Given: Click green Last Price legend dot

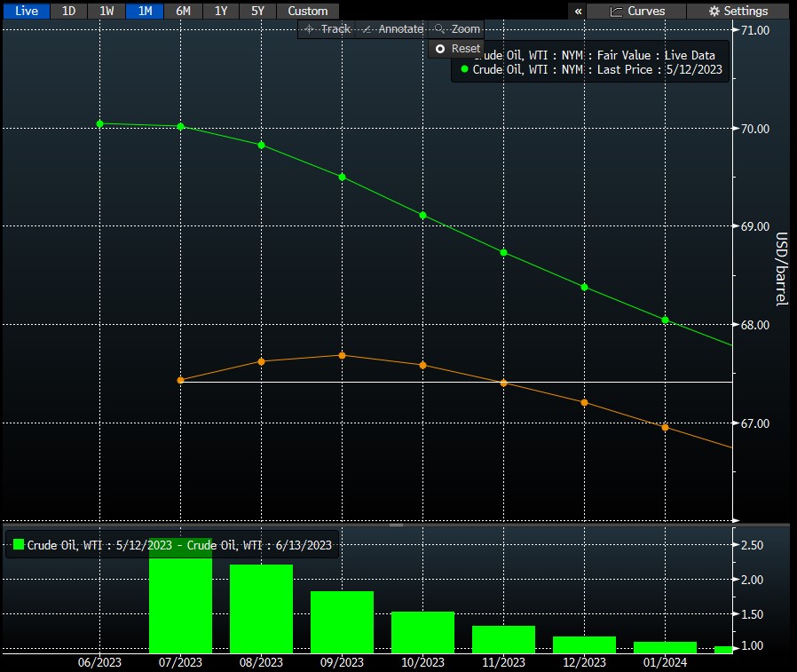Looking at the screenshot, I should 464,69.
